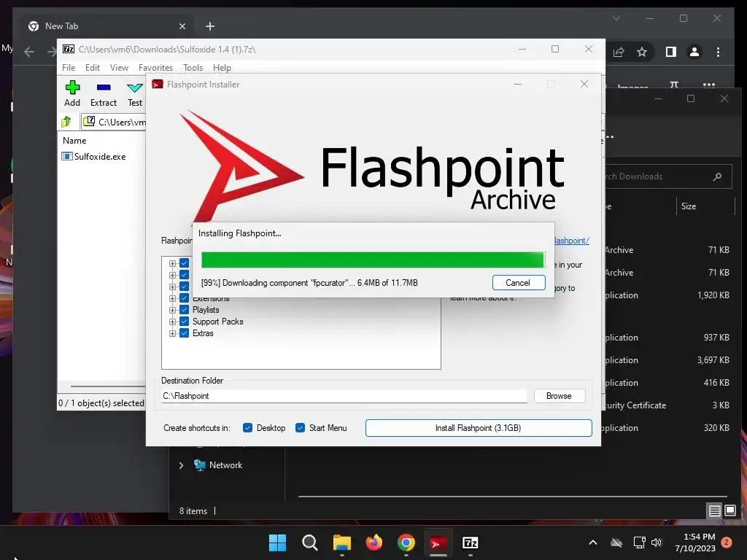
Task: Open File Explorer from taskbar
Action: (342, 542)
